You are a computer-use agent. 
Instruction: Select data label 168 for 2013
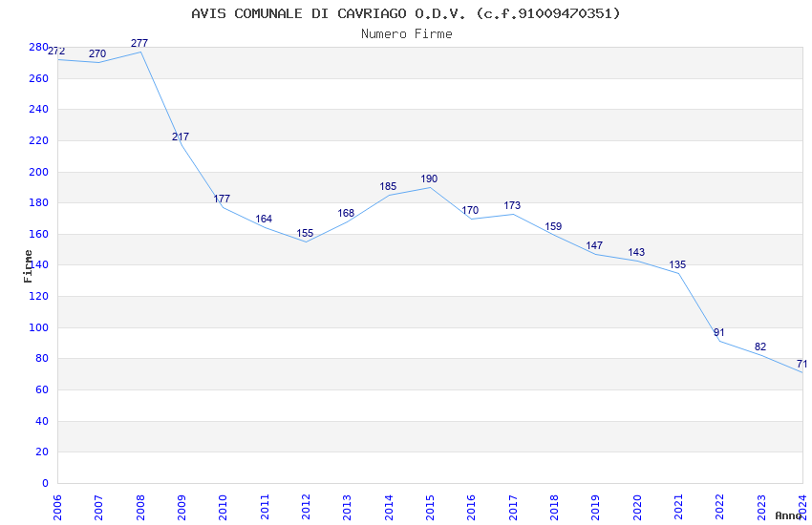tap(346, 214)
